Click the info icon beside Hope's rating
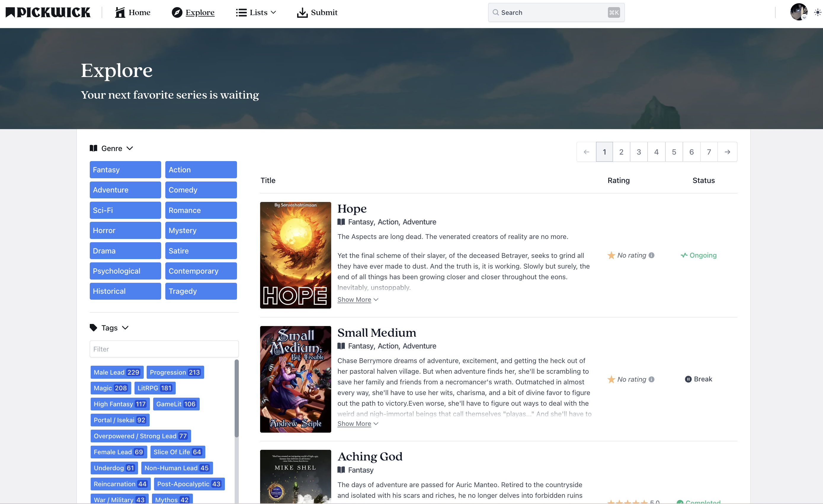The image size is (823, 504). (x=651, y=255)
